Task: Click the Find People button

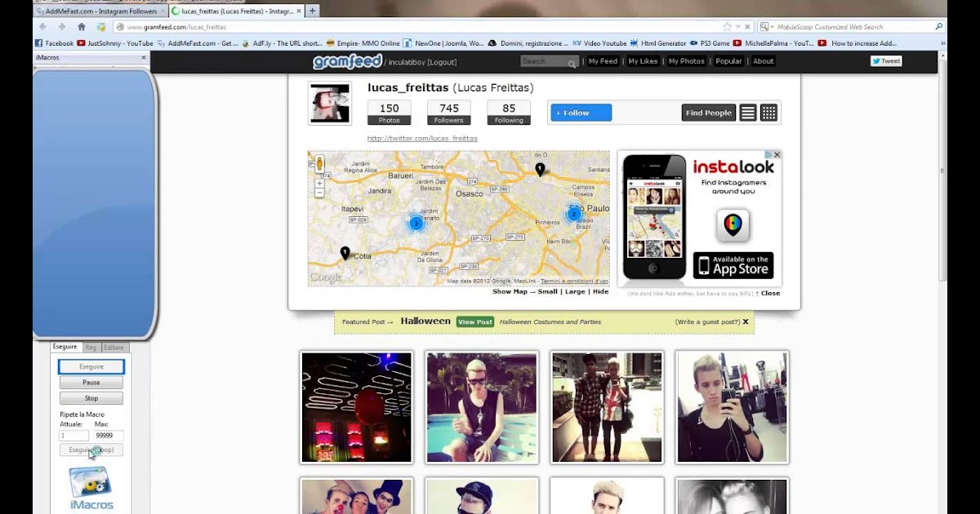Action: point(709,113)
